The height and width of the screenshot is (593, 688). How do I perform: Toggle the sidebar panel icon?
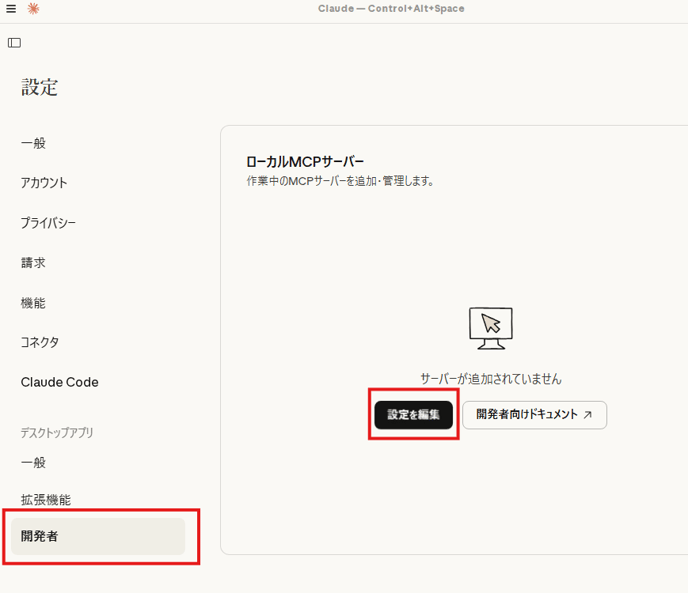pos(14,43)
